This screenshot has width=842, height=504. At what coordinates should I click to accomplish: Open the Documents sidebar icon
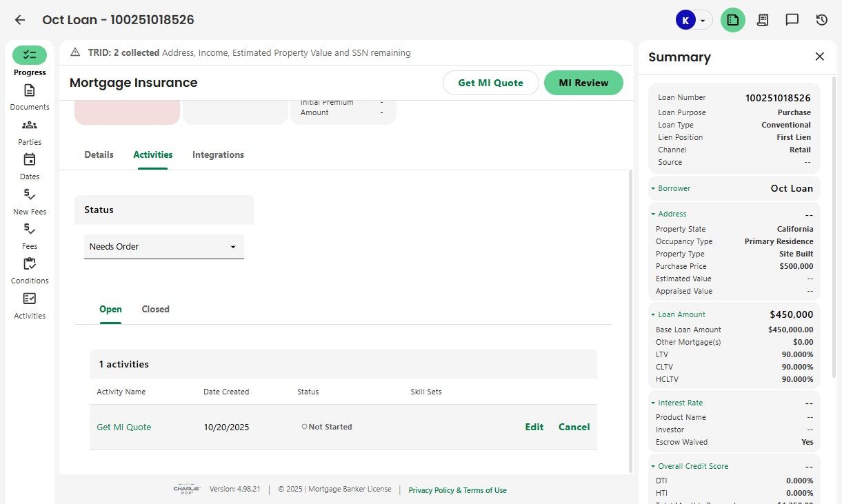point(30,91)
